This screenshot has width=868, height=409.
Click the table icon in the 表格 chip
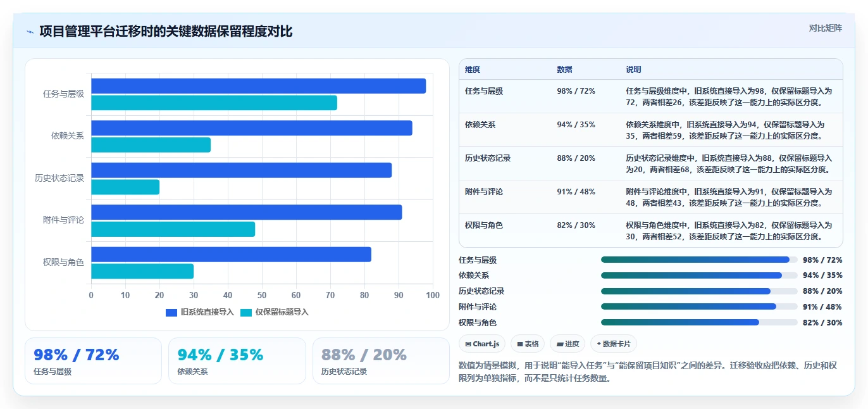tap(520, 344)
